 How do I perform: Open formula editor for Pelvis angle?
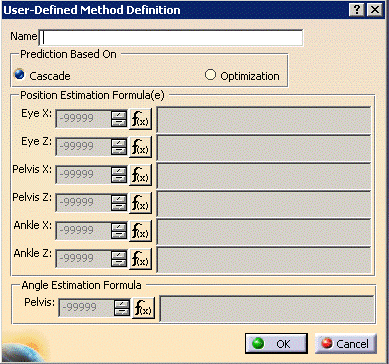(144, 308)
